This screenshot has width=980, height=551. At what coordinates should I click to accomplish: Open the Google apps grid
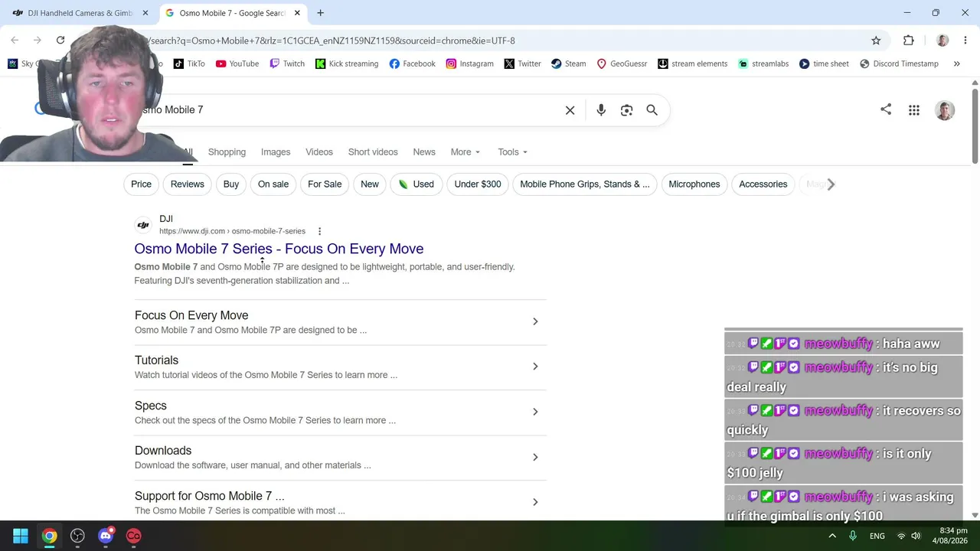coord(914,110)
